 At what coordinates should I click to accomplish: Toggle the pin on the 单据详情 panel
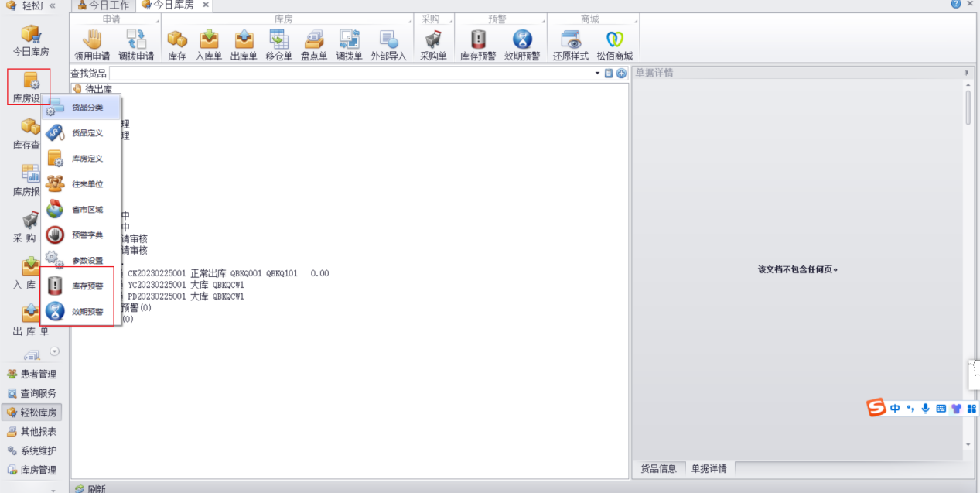pos(965,73)
